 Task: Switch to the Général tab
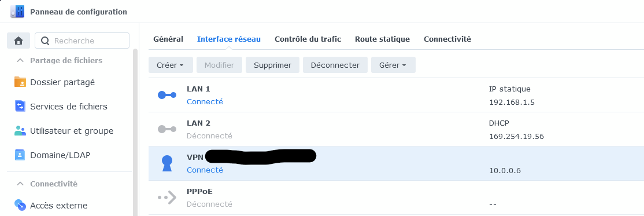(x=168, y=39)
